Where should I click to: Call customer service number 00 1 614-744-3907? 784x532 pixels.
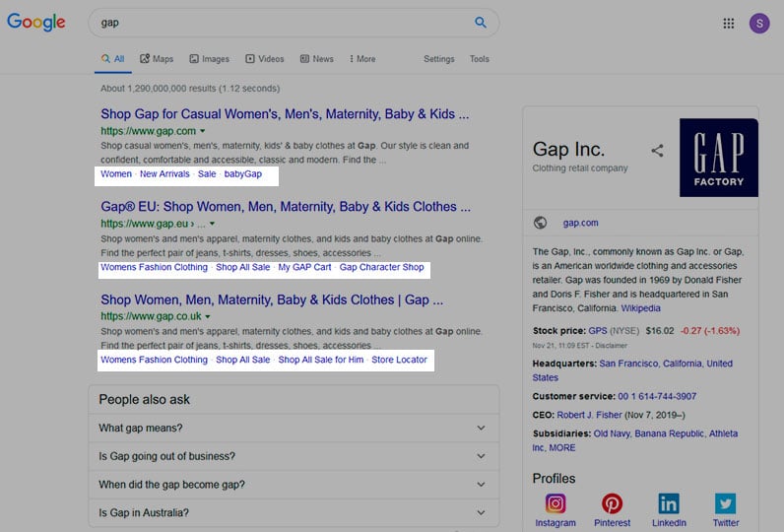click(657, 396)
